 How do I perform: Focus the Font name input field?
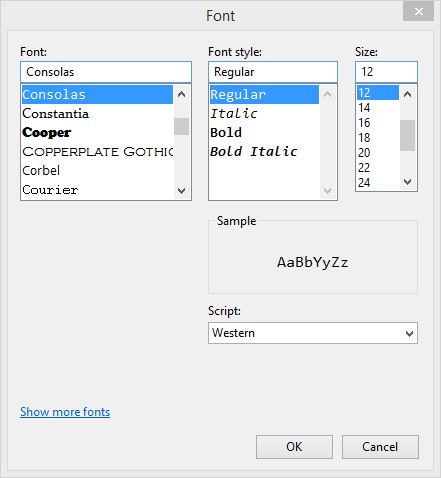click(106, 72)
